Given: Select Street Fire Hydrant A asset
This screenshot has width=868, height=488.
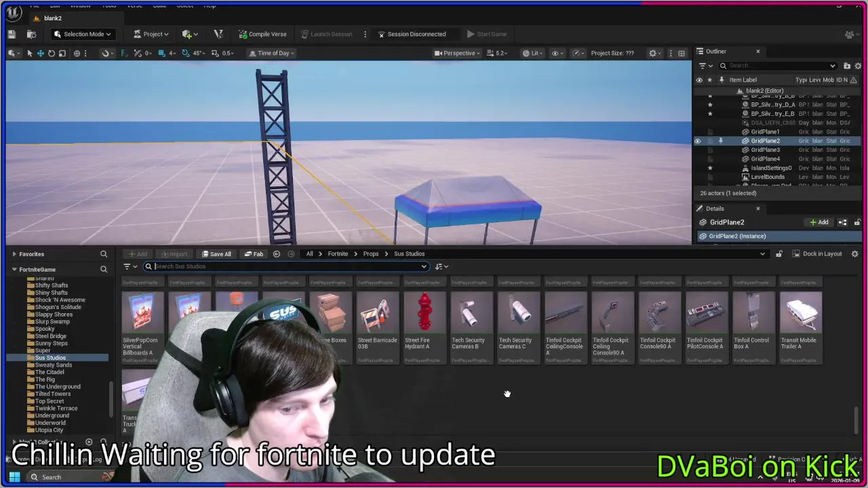Looking at the screenshot, I should point(425,327).
